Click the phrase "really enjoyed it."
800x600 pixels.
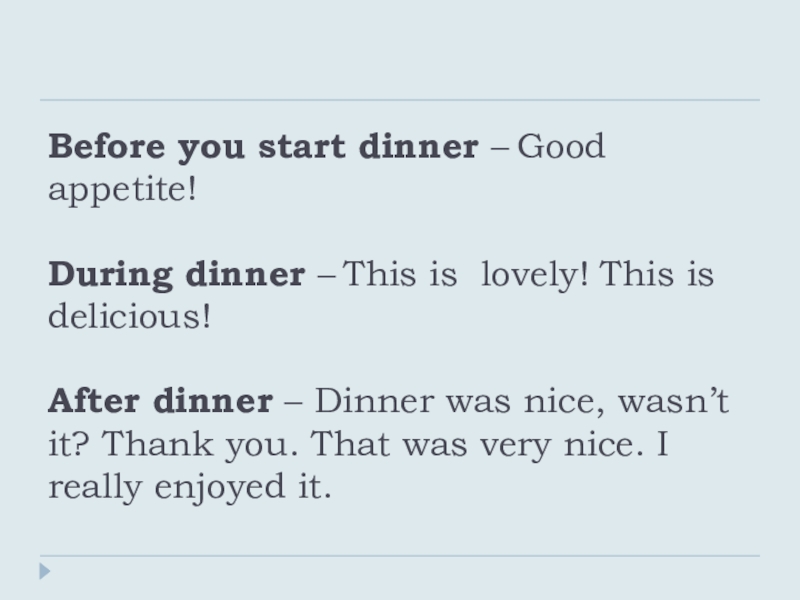tap(189, 487)
